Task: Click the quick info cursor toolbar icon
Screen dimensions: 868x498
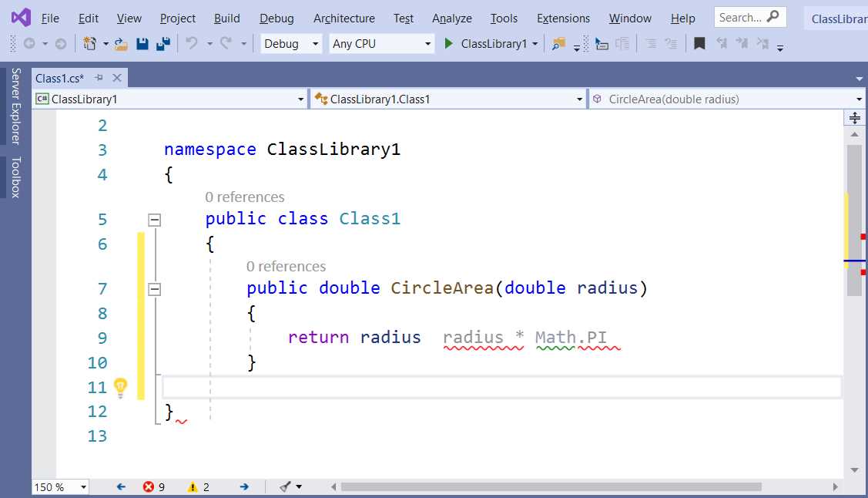Action: click(602, 44)
